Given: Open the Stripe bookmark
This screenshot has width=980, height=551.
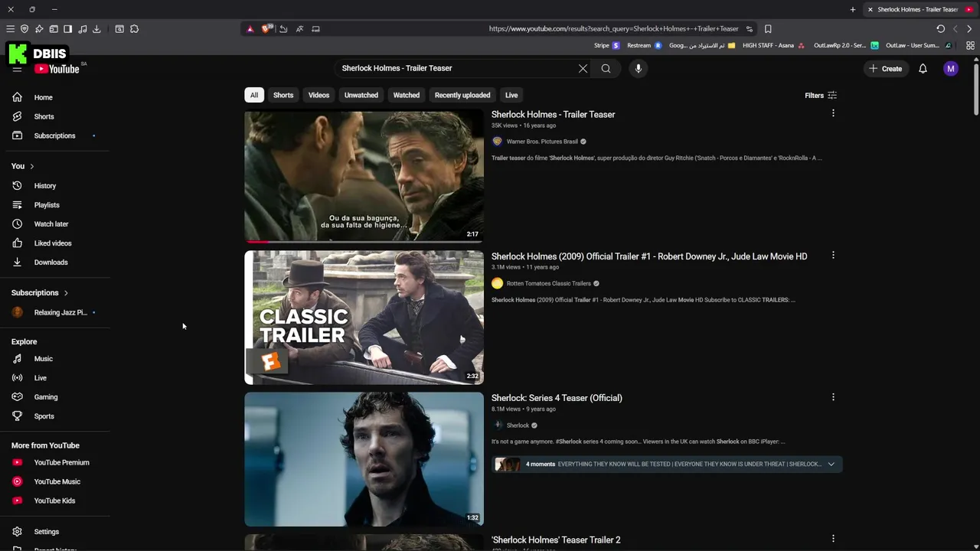Looking at the screenshot, I should point(606,45).
